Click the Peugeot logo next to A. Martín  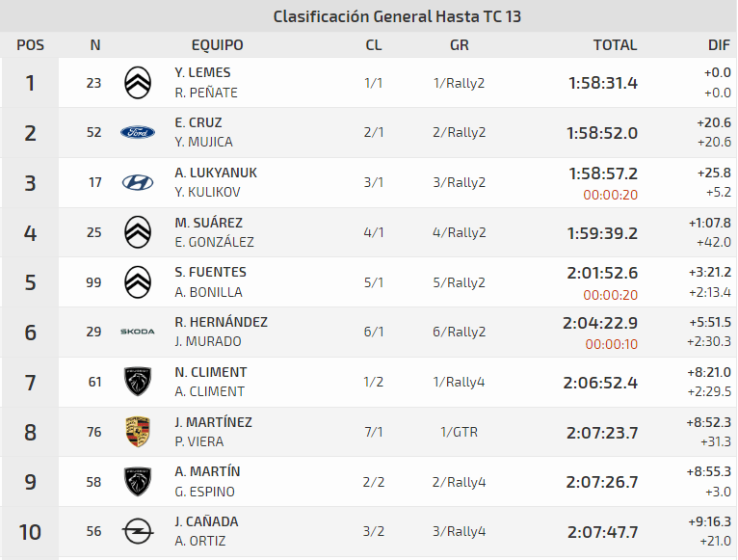pyautogui.click(x=138, y=482)
